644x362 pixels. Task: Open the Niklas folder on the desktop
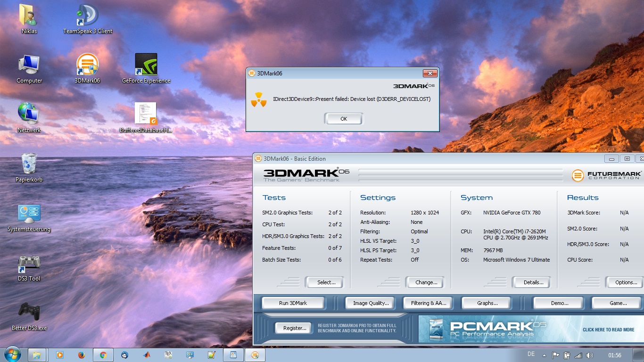(x=29, y=19)
